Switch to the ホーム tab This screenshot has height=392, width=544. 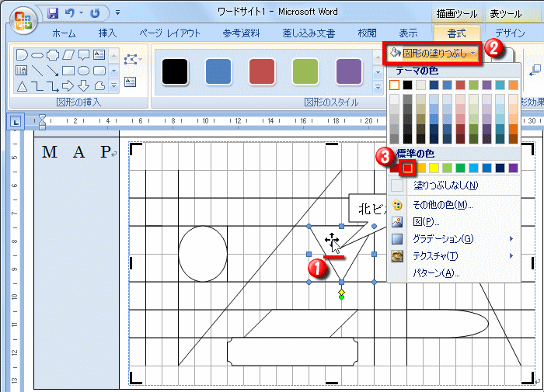64,33
